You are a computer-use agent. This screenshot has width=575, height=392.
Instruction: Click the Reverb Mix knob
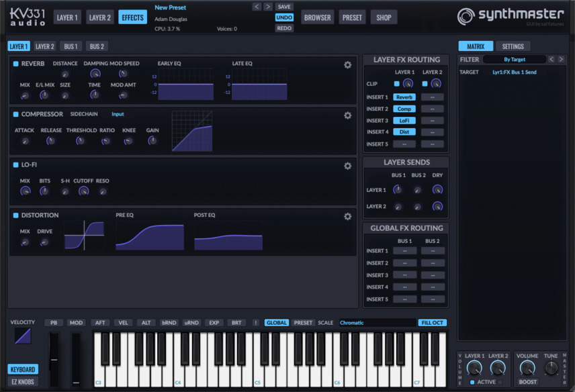(25, 95)
